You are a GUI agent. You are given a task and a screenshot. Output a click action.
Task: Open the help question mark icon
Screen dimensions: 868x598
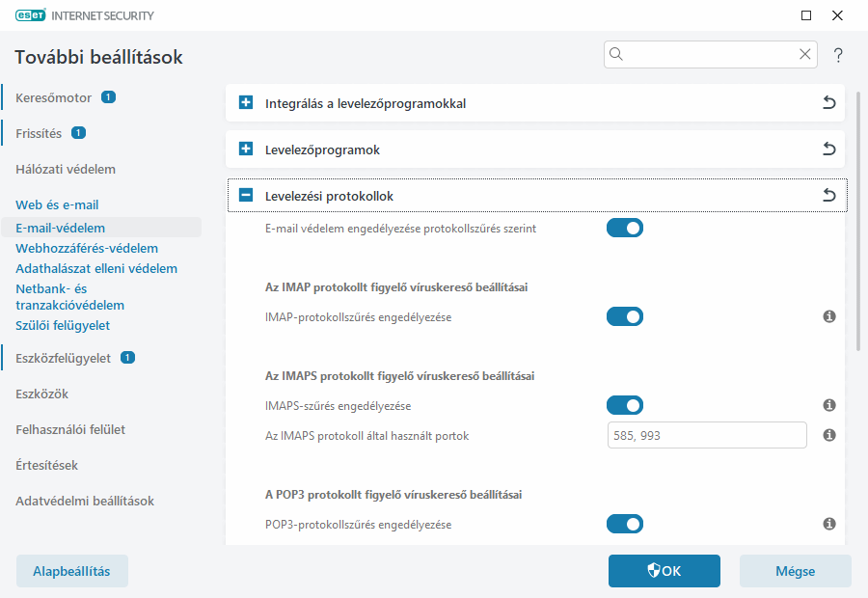click(x=837, y=54)
